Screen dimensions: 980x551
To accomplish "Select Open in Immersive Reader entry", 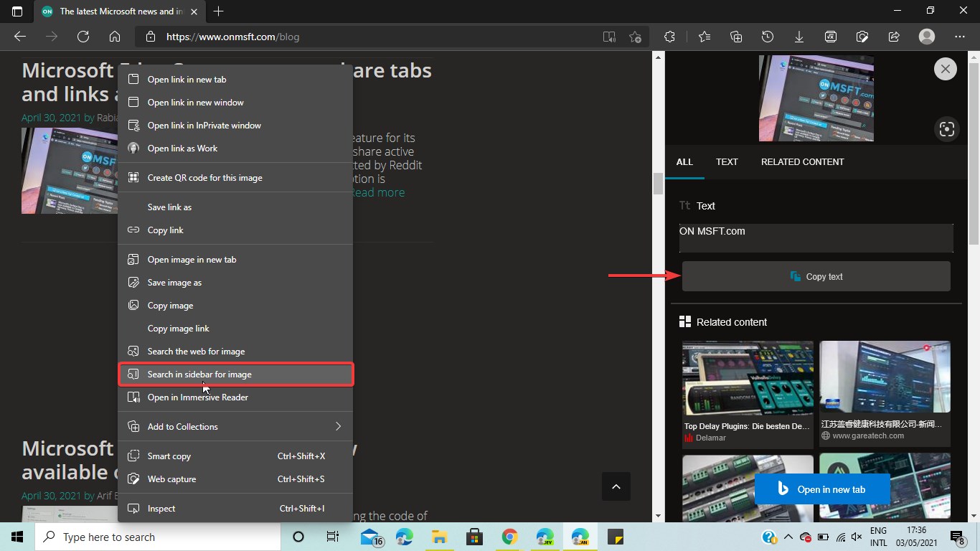I will tap(235, 397).
